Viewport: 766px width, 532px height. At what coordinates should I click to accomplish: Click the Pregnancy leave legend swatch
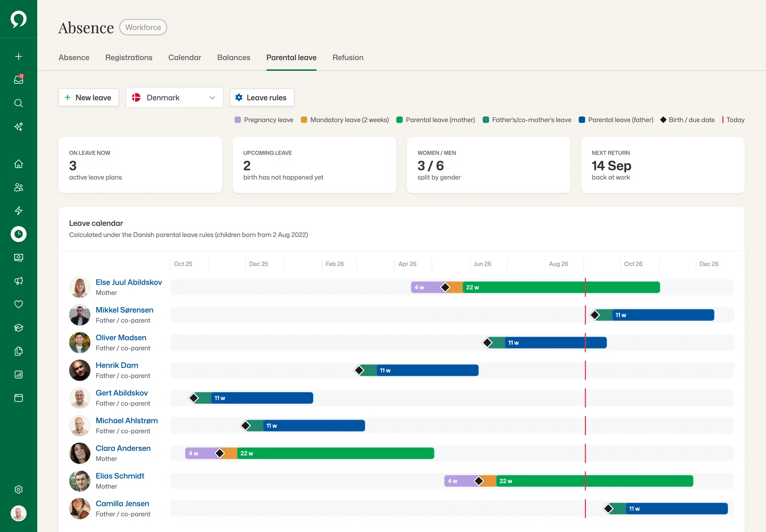pos(238,120)
